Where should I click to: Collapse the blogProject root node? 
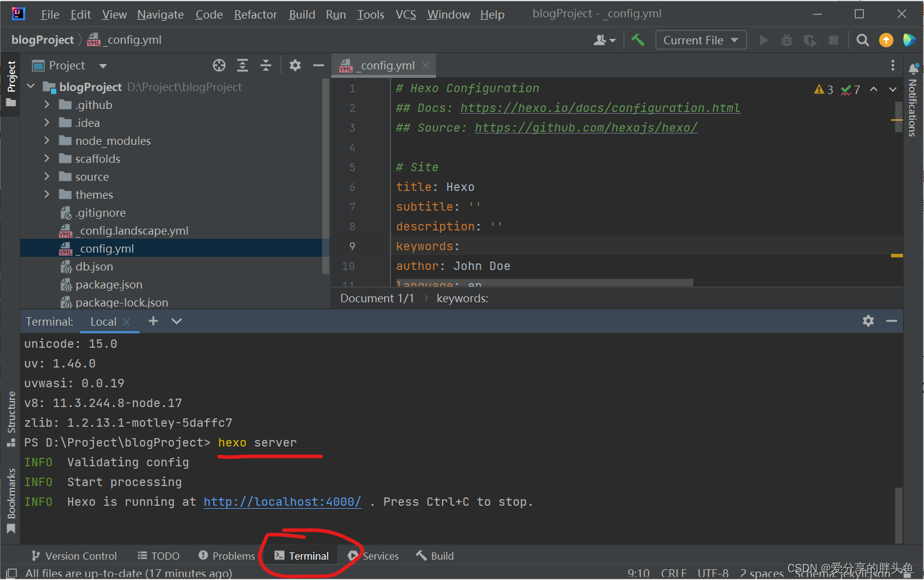click(31, 87)
